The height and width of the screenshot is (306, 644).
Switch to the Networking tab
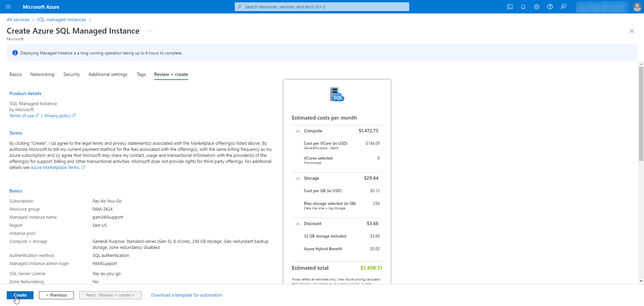pyautogui.click(x=42, y=74)
